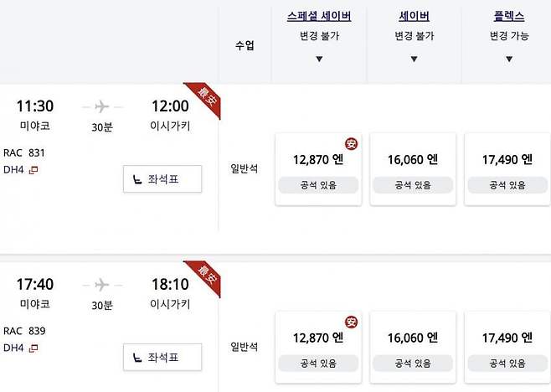Select 12,870 엔 fare for 17:40 flight
Viewport: 551px width, 392px height.
click(x=319, y=347)
